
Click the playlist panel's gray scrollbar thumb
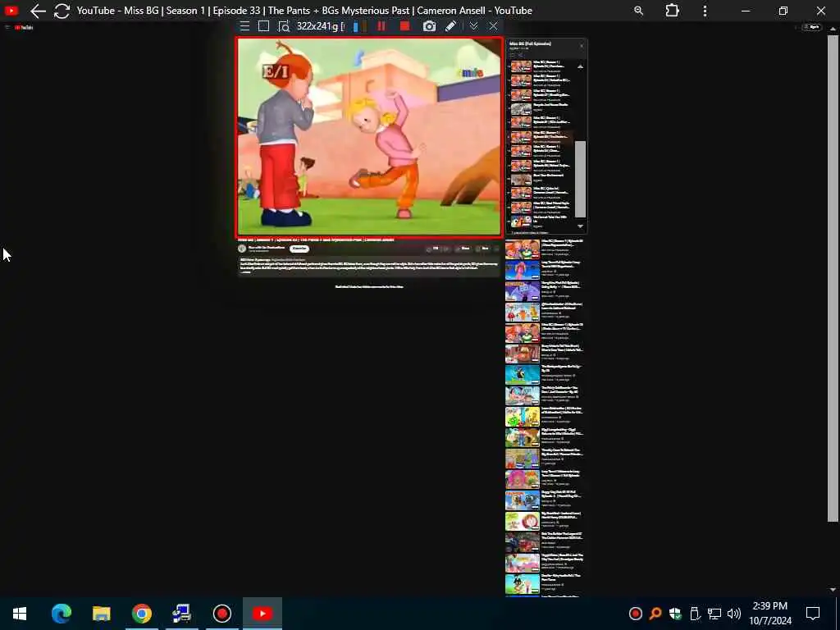coord(580,180)
